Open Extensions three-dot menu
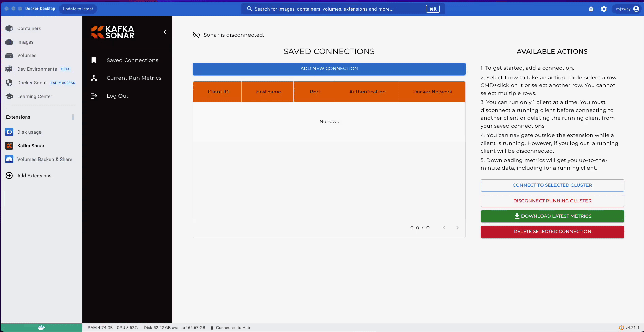This screenshot has width=644, height=332. (73, 117)
